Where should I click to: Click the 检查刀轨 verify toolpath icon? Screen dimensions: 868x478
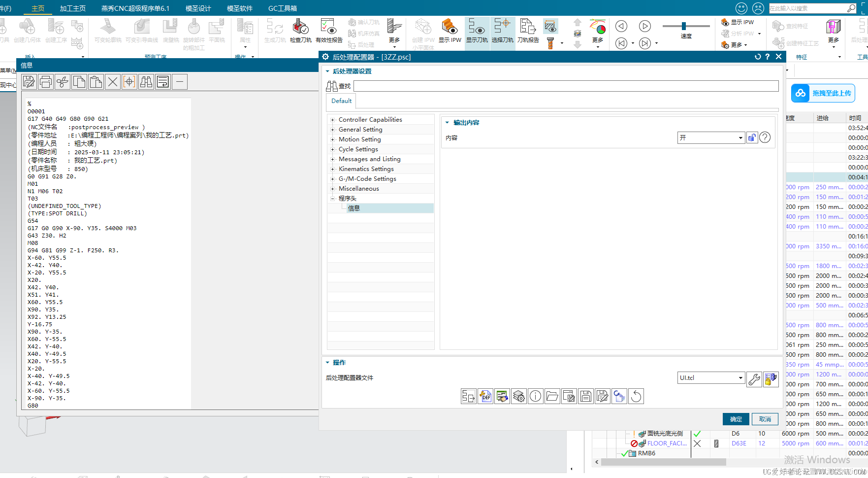coord(300,31)
